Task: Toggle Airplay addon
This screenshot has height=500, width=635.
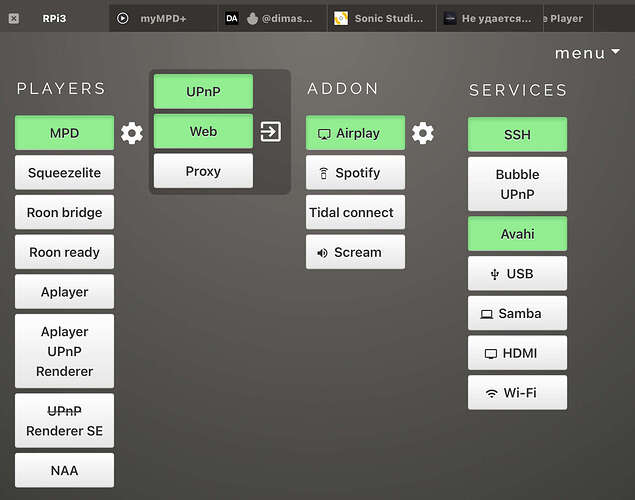Action: (x=355, y=133)
